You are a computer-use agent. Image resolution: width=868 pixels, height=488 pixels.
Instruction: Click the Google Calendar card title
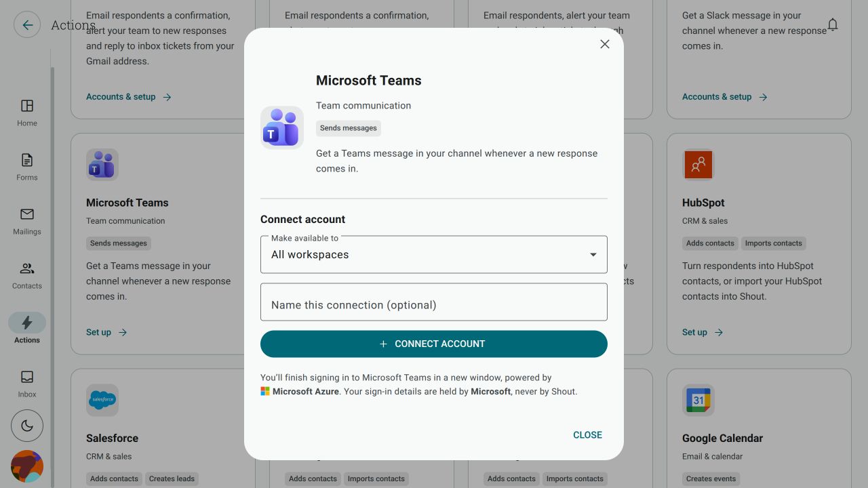click(x=723, y=439)
